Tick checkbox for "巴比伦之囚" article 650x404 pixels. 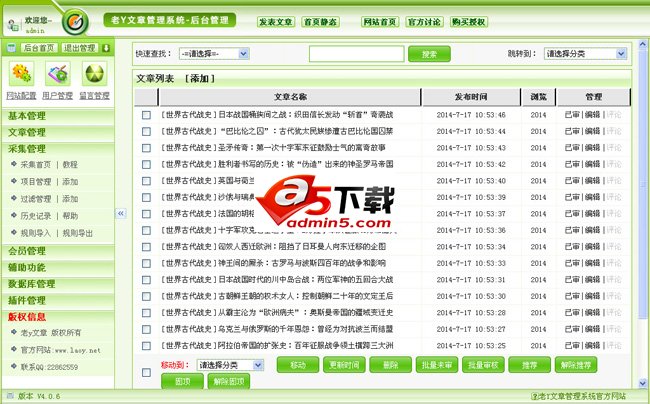(146, 131)
